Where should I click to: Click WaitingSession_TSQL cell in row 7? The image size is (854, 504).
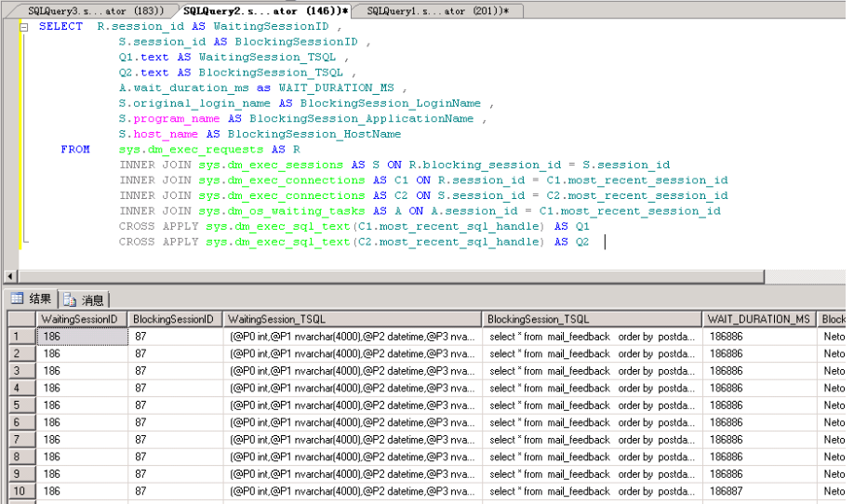(353, 440)
